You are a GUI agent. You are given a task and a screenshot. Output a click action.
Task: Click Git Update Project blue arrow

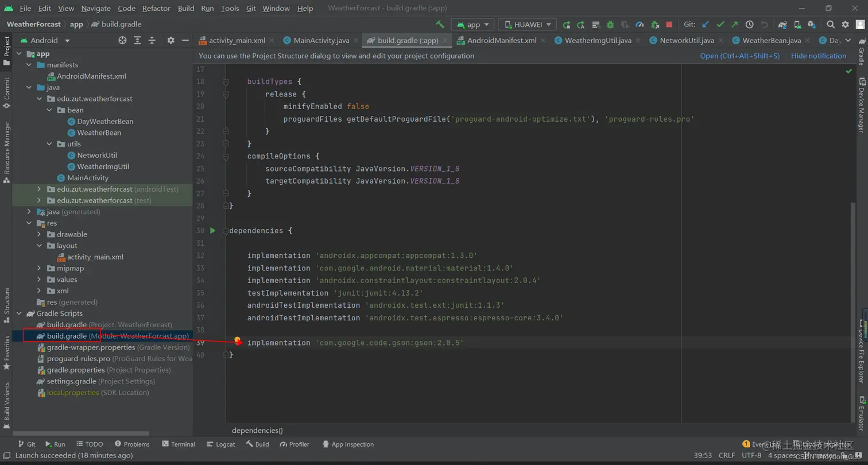706,25
